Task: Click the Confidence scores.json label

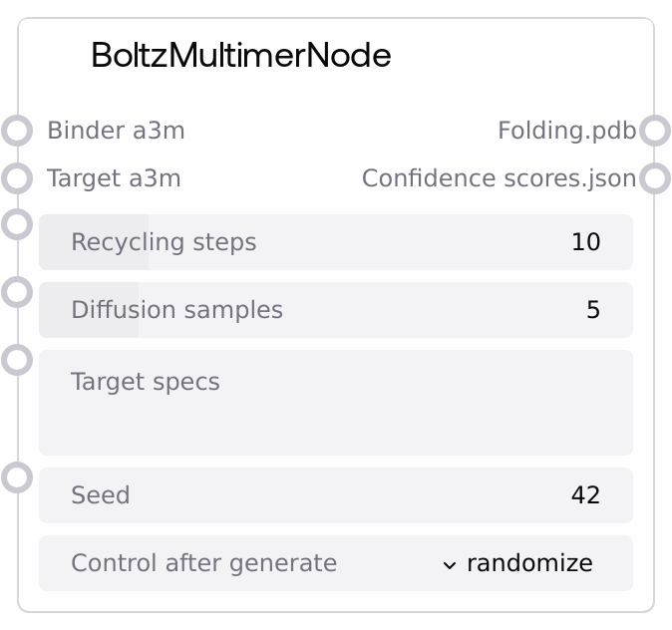Action: point(499,178)
